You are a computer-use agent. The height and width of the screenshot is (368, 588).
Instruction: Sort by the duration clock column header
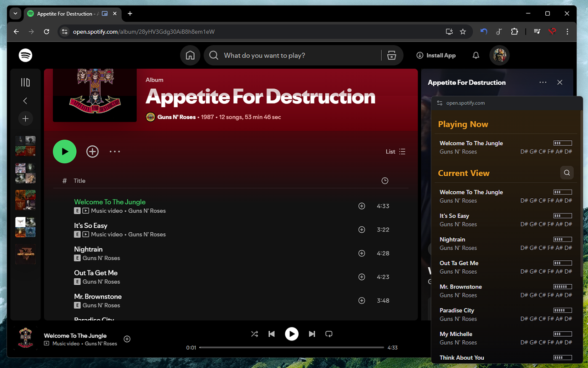tap(385, 181)
